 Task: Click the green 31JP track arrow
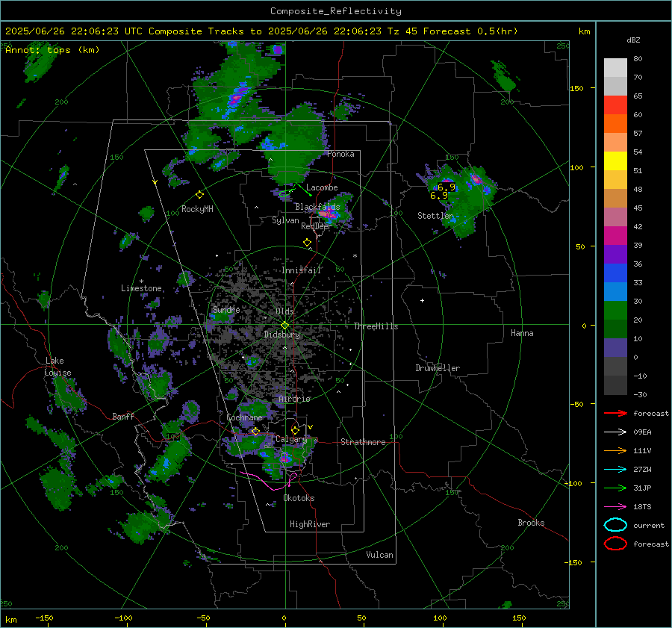(615, 488)
